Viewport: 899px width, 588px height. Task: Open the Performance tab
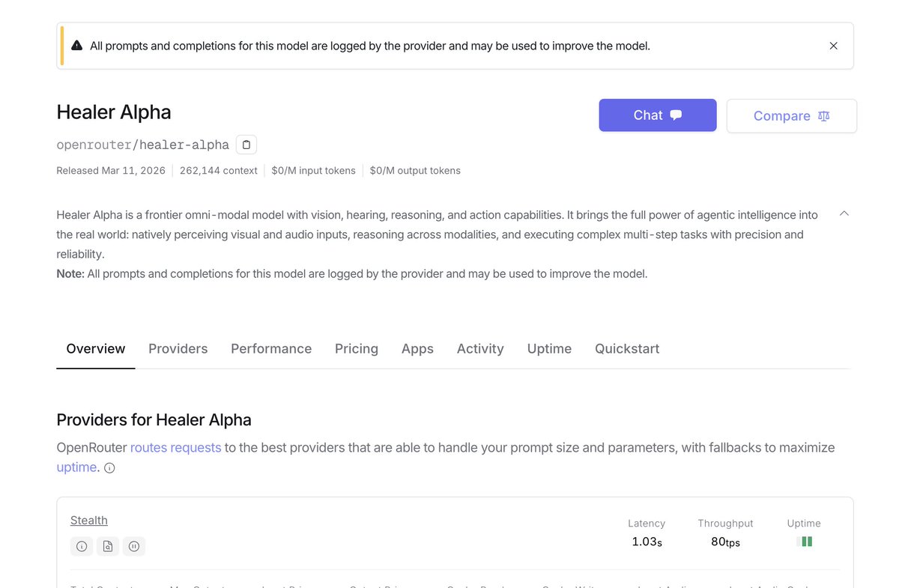271,348
